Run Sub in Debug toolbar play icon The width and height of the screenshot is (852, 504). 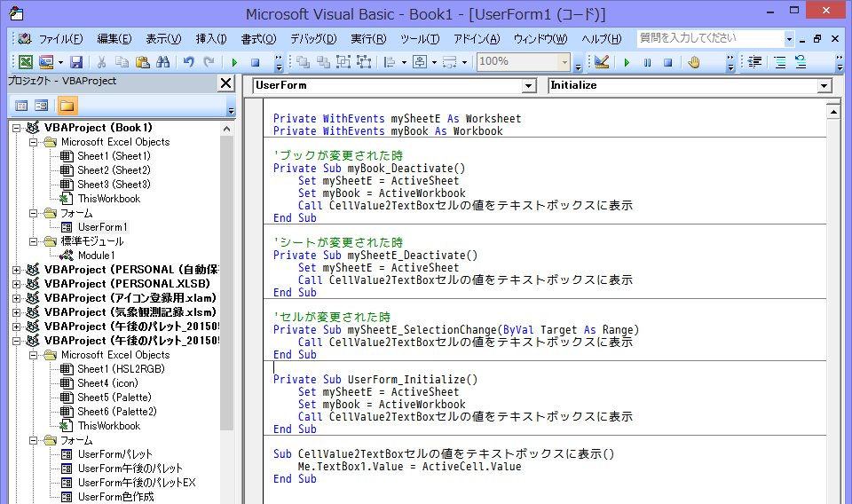pos(627,62)
